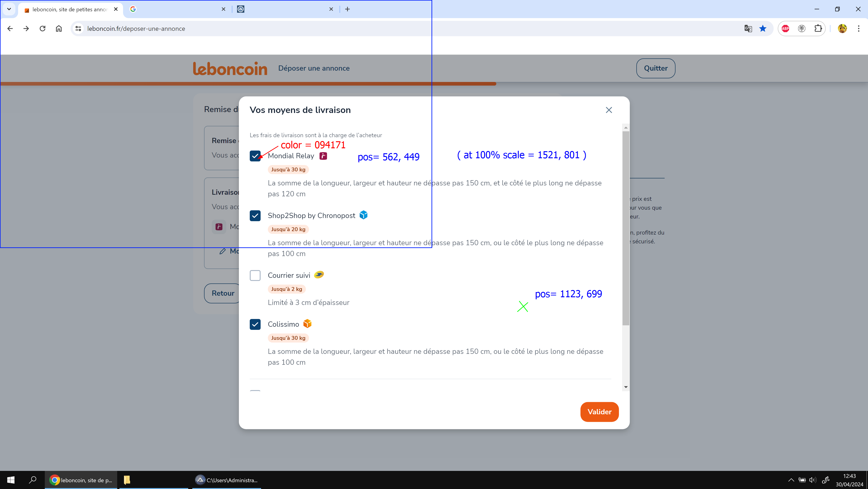Image resolution: width=868 pixels, height=489 pixels.
Task: Uncheck the Mondial Relay checkbox
Action: tap(255, 156)
